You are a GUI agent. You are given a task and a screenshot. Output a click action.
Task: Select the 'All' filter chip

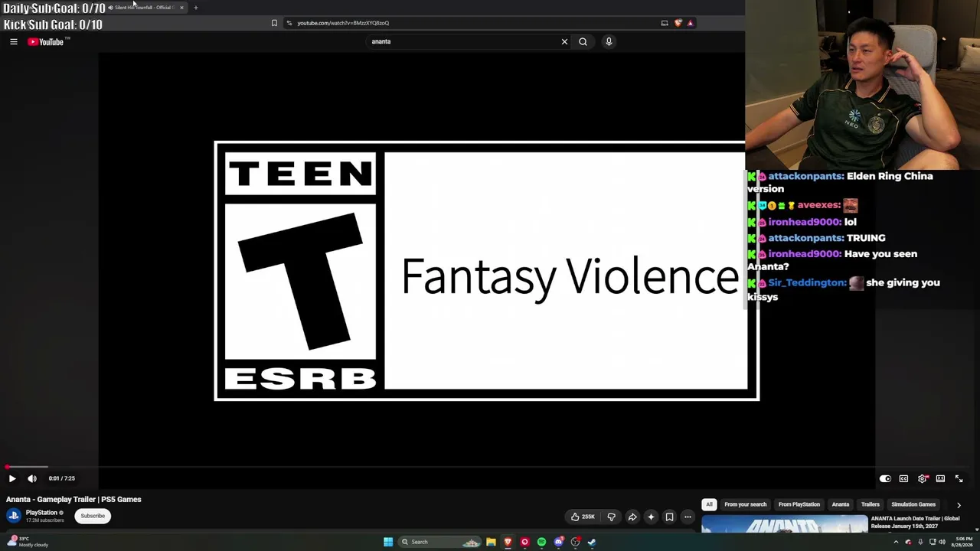coord(709,504)
